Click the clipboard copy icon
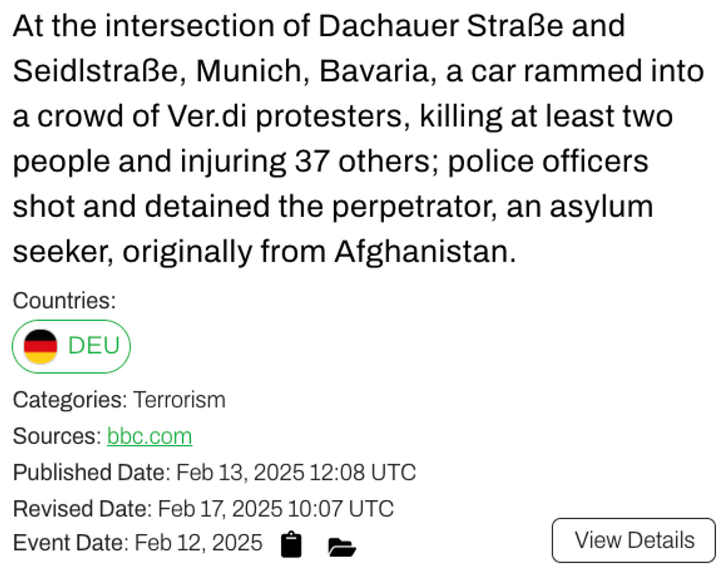 (291, 545)
